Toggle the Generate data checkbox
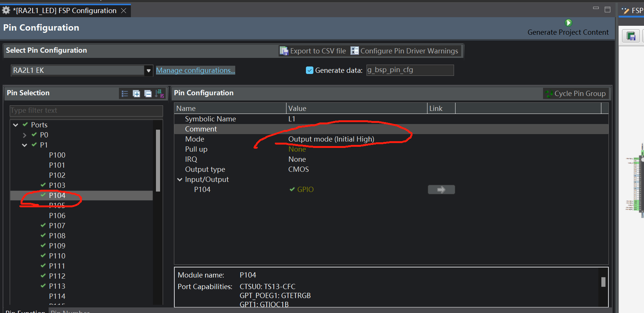Screen dimensions: 644x313 click(x=310, y=70)
